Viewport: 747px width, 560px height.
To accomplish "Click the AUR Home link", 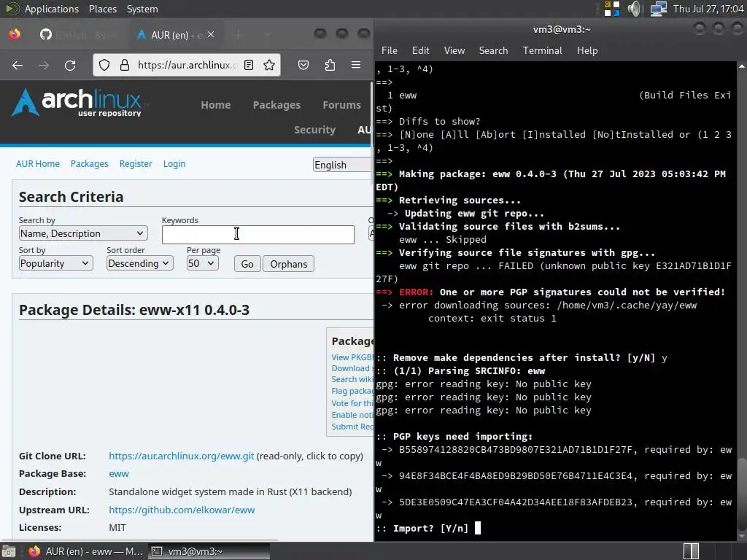I will (x=38, y=164).
